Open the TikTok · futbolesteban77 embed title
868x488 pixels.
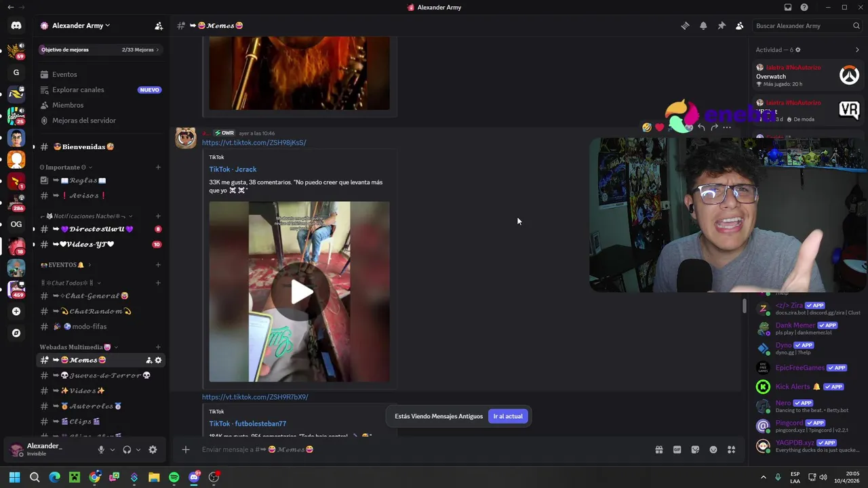(248, 424)
